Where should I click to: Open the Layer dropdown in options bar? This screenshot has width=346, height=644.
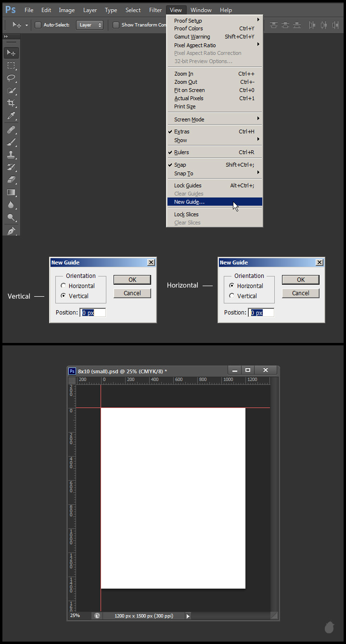tap(90, 25)
